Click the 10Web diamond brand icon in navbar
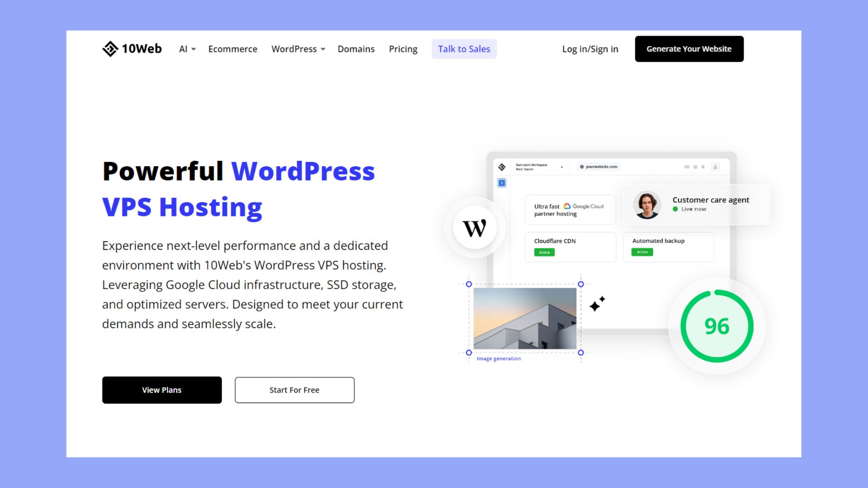Screen dimensions: 868x488 coord(109,49)
